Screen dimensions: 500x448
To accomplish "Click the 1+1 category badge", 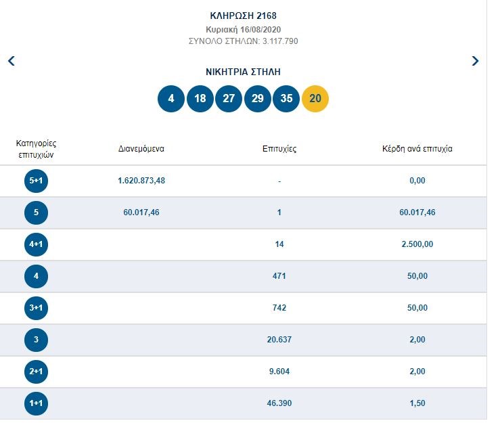I will click(36, 403).
